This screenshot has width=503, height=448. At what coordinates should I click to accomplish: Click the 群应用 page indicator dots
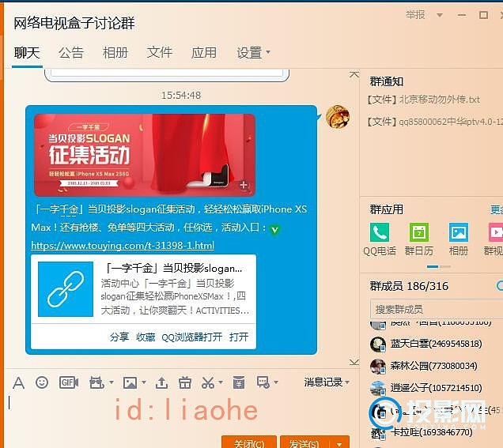439,266
